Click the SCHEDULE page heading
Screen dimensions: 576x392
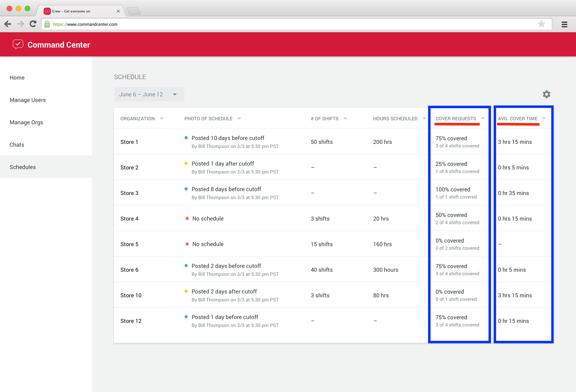(x=130, y=77)
